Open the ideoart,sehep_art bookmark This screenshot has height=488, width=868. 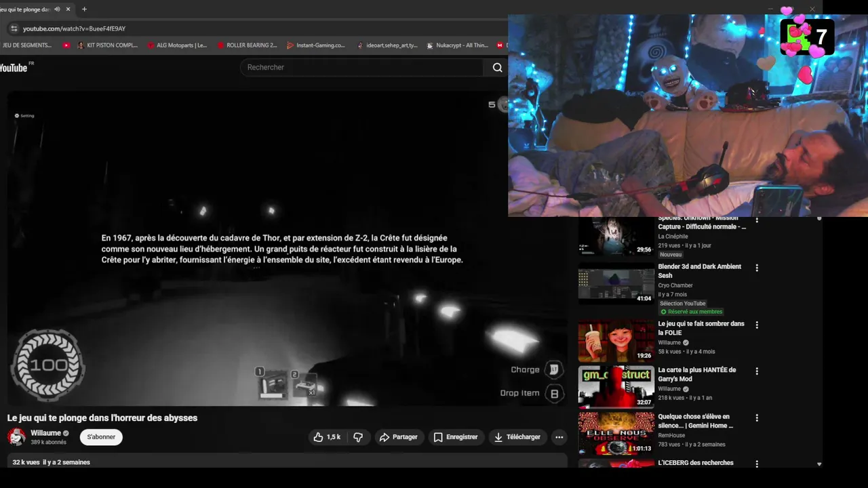coord(386,45)
